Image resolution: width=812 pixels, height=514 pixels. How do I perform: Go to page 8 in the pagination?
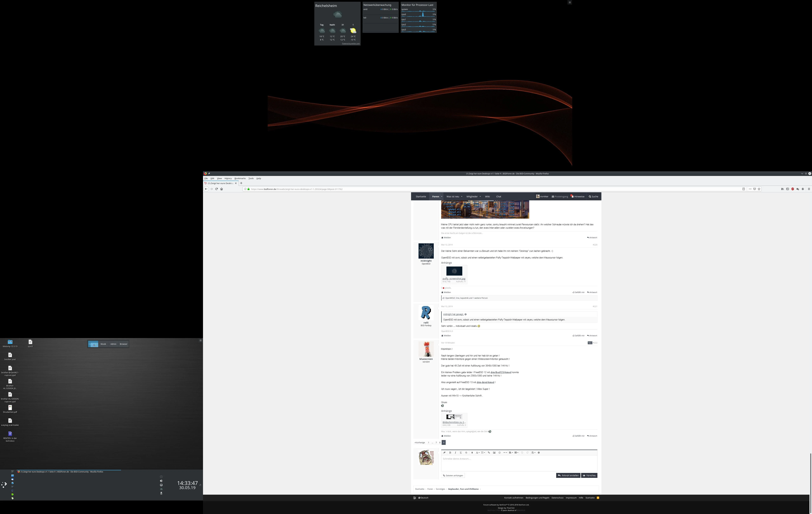coord(440,442)
